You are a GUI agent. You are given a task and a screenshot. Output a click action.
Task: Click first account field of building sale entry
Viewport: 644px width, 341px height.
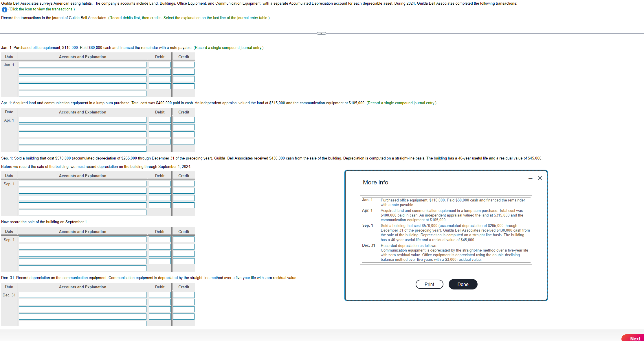pyautogui.click(x=82, y=239)
